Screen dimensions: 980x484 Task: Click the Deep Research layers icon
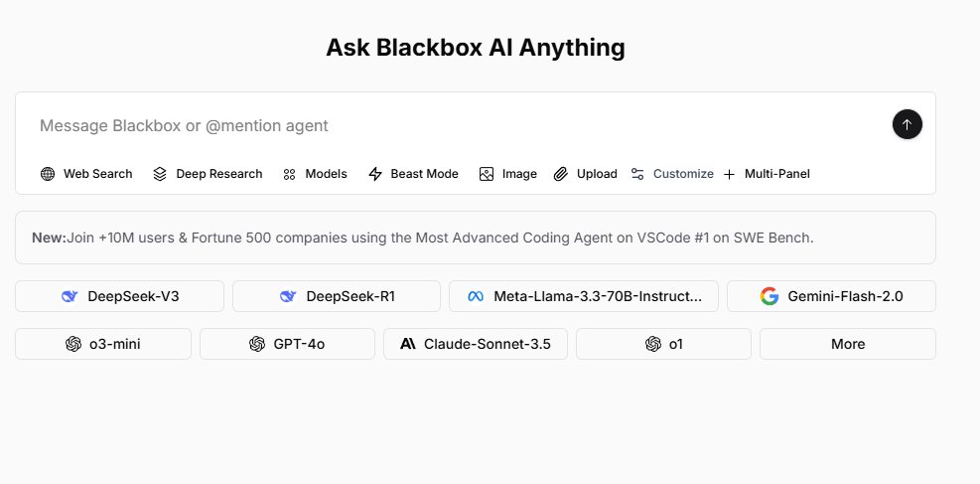(x=160, y=174)
